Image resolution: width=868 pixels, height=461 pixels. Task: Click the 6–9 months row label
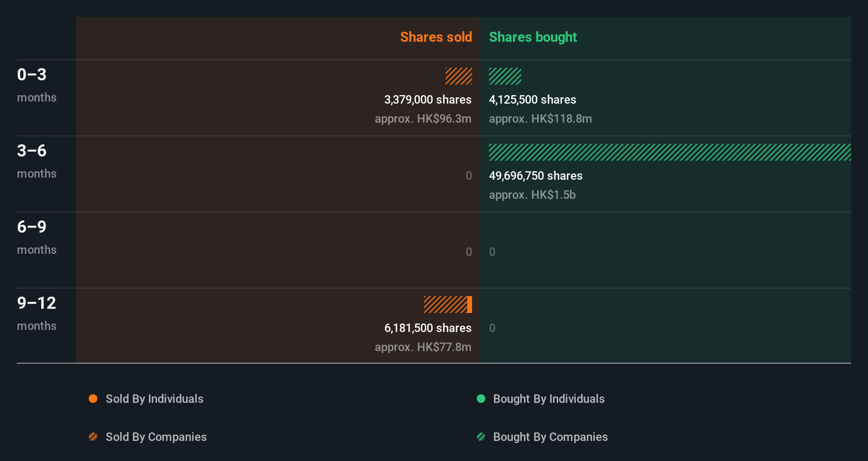click(36, 237)
